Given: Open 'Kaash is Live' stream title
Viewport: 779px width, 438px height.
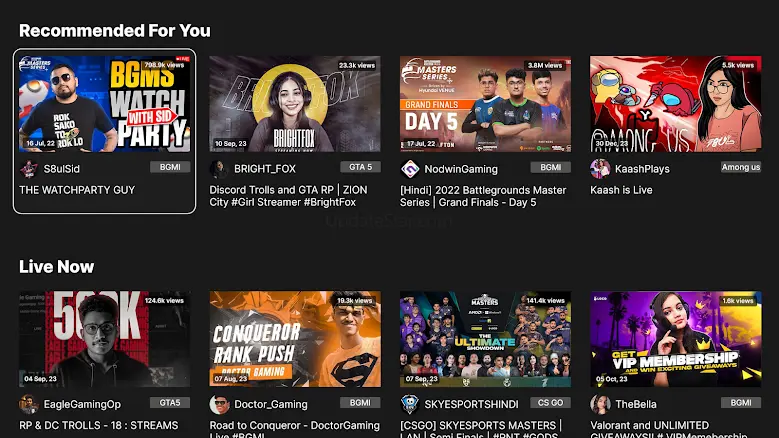Looking at the screenshot, I should click(621, 190).
